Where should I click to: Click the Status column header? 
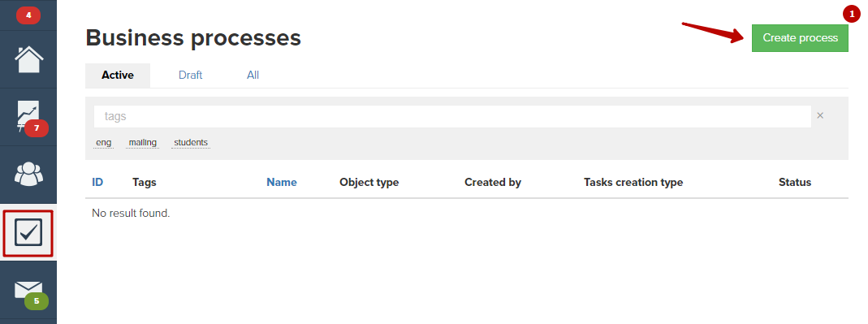[795, 182]
